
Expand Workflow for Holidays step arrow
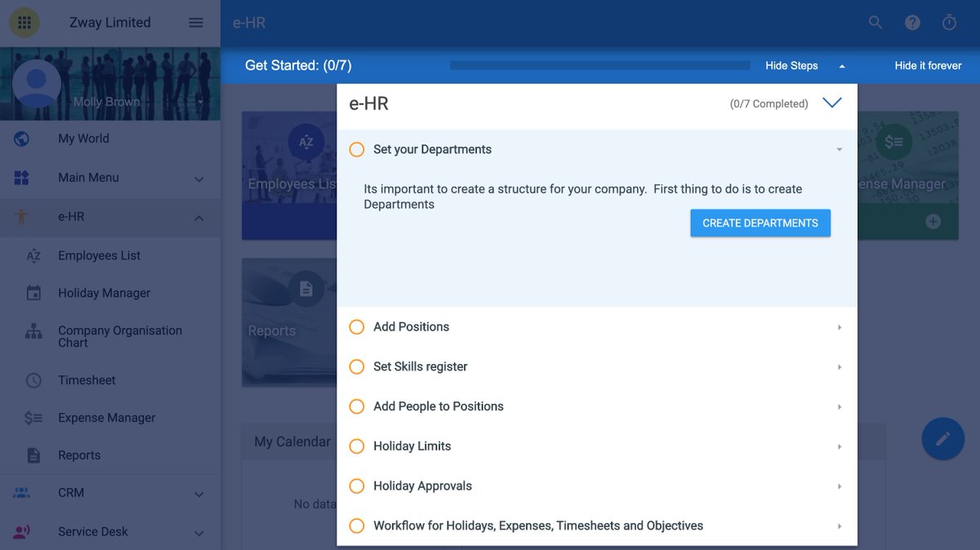point(840,526)
